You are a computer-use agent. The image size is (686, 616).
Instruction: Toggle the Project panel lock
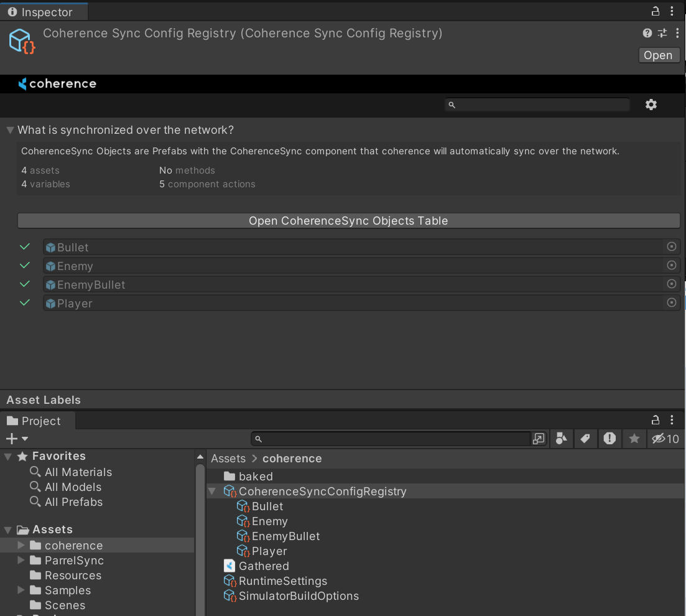655,420
